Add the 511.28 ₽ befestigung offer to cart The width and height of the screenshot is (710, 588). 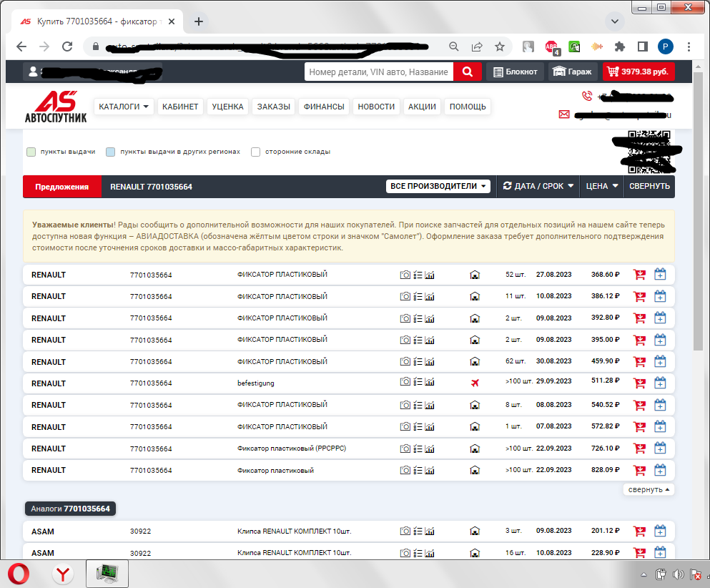click(639, 383)
